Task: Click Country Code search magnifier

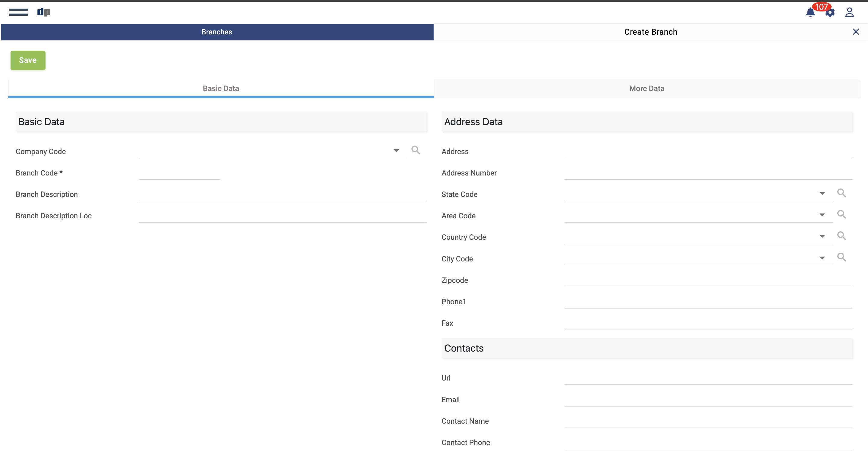Action: pos(841,236)
